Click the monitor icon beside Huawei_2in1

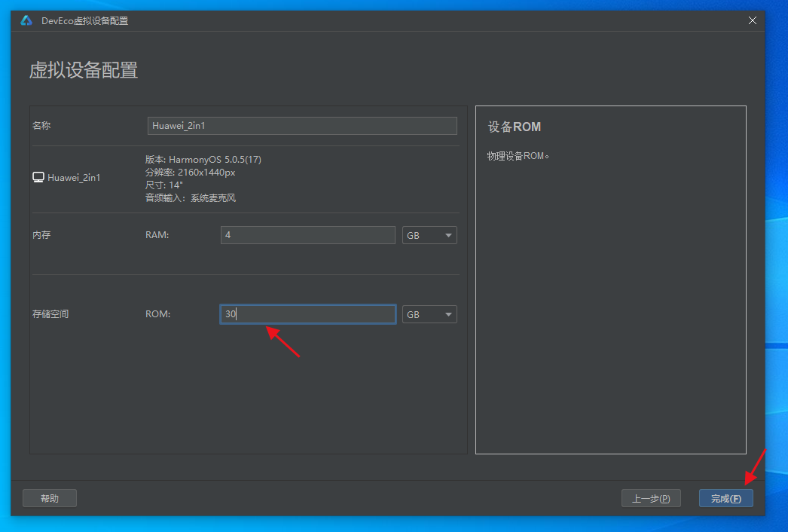coord(38,177)
